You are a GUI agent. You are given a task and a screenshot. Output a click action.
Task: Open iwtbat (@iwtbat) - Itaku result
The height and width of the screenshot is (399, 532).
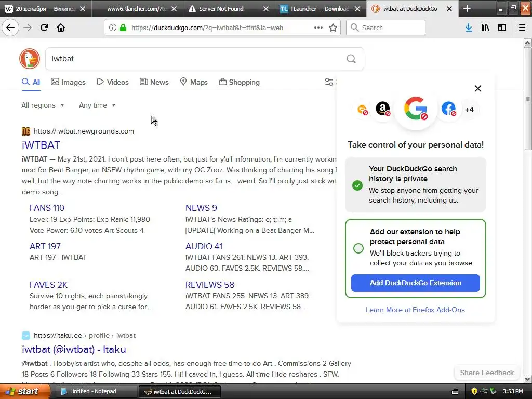click(74, 350)
